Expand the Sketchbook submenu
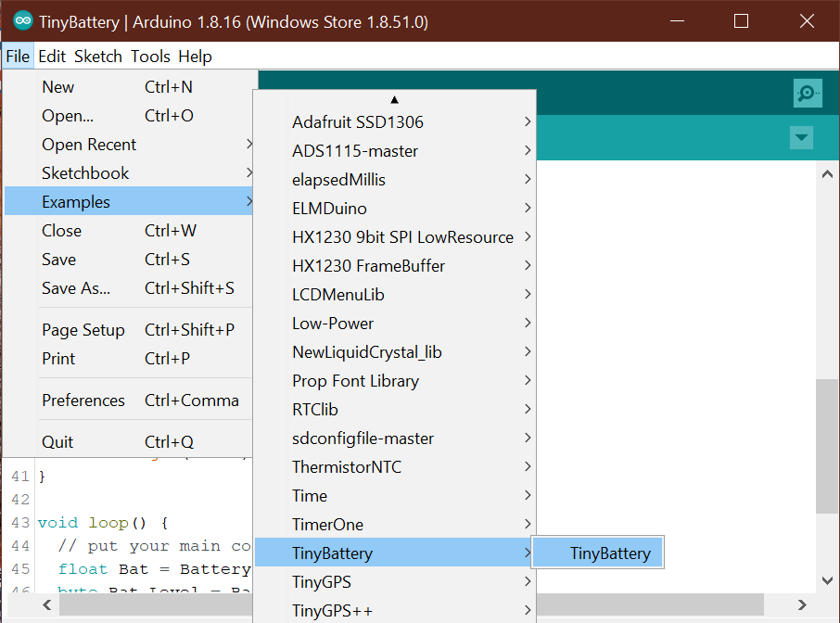The height and width of the screenshot is (623, 840). pos(129,173)
